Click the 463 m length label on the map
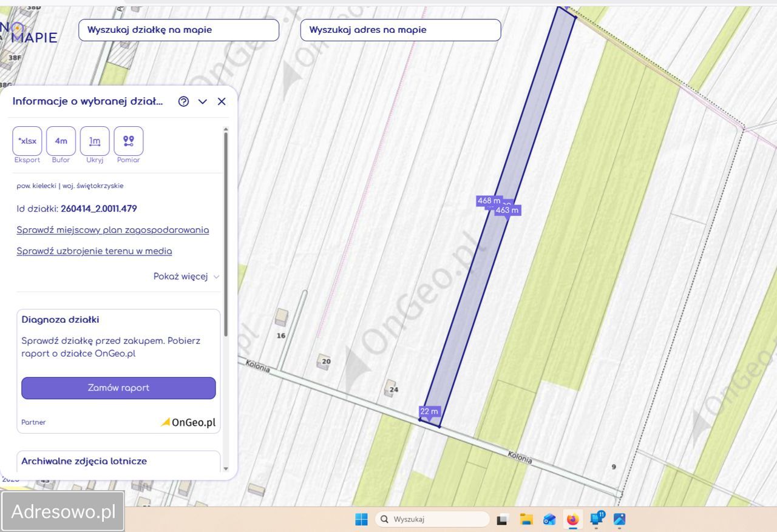This screenshot has height=532, width=777. tap(507, 210)
